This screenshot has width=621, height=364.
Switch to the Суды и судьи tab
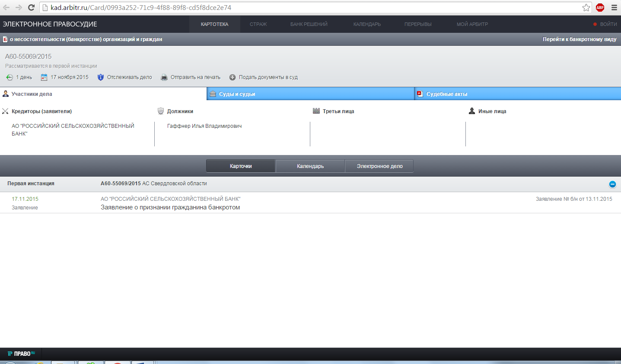(237, 94)
